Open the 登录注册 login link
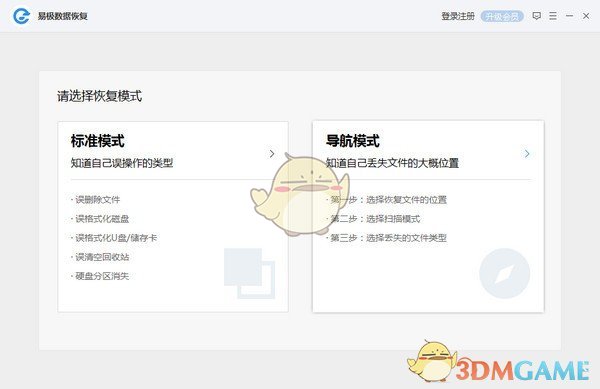600x389 pixels. click(458, 16)
